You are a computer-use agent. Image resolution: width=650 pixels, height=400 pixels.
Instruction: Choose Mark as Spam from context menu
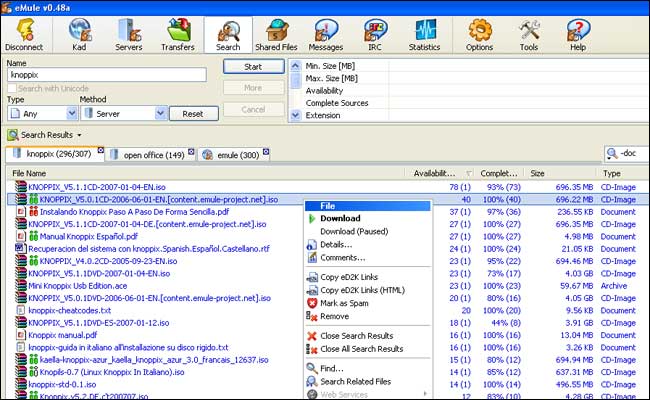point(347,302)
